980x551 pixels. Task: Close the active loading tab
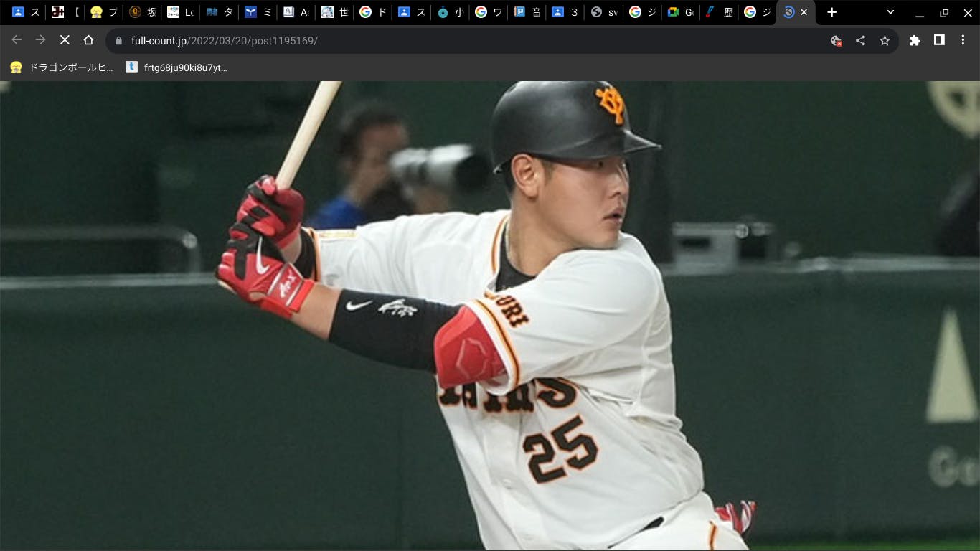(804, 12)
